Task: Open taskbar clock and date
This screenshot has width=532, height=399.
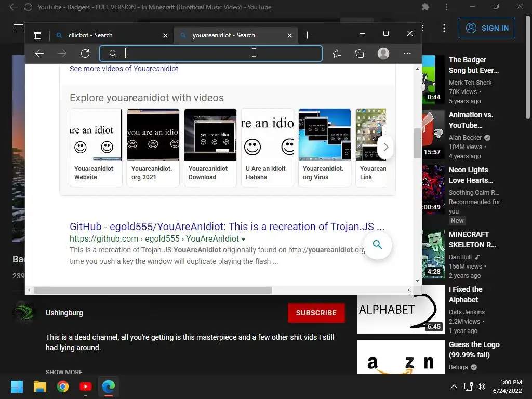Action: [507, 387]
